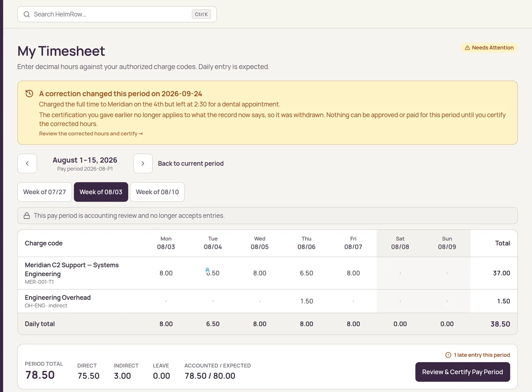
Task: Click Back to current period link
Action: (x=191, y=163)
